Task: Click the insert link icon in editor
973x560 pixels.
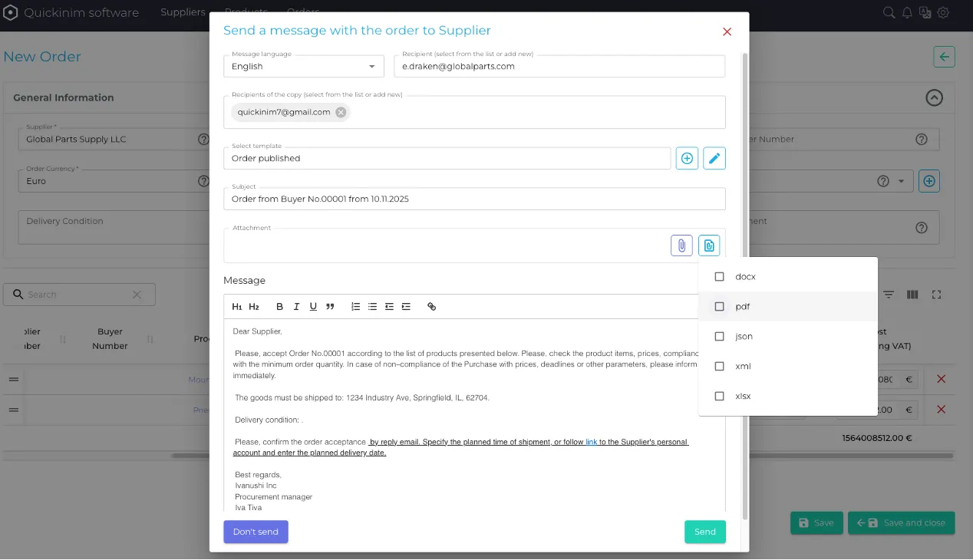Action: click(x=431, y=307)
